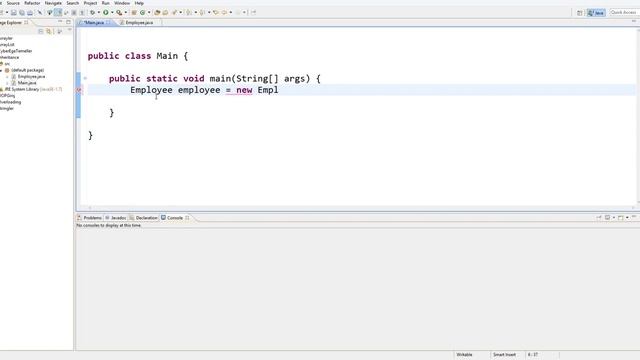Toggle Link with Editor in Package Explorer

(49, 31)
